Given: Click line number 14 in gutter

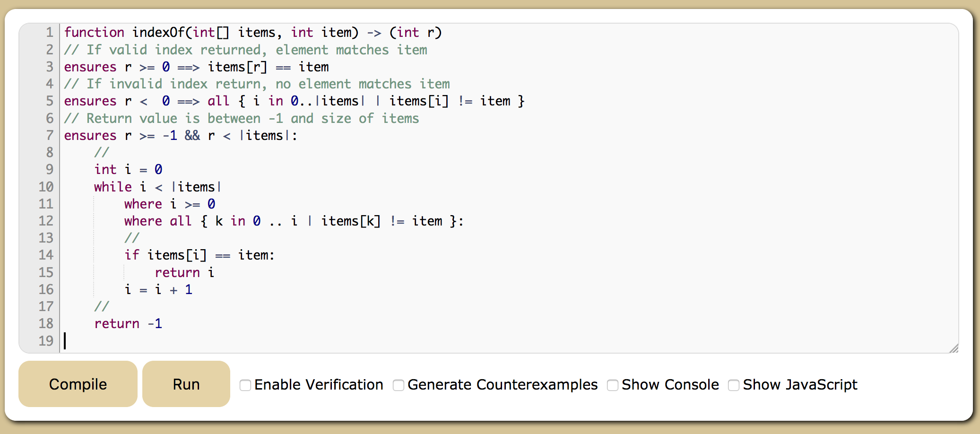Looking at the screenshot, I should click(x=46, y=255).
